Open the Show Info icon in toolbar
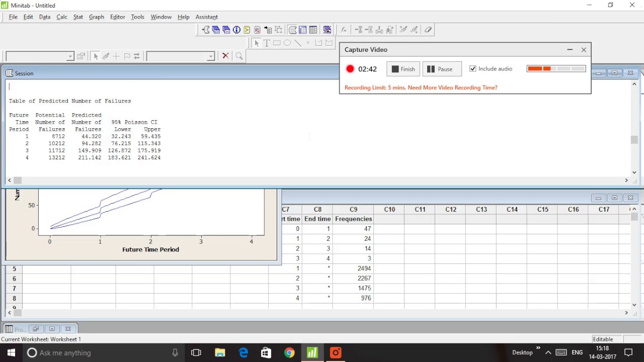The image size is (644, 362). click(x=236, y=30)
